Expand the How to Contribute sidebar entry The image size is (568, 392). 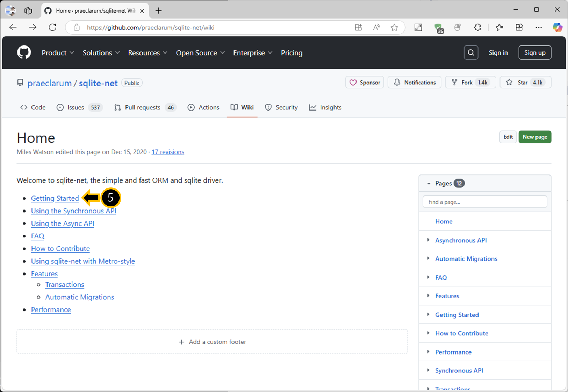[x=428, y=333]
